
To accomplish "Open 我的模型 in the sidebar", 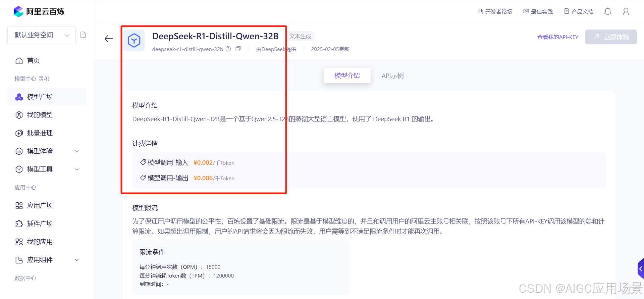I will (47, 115).
